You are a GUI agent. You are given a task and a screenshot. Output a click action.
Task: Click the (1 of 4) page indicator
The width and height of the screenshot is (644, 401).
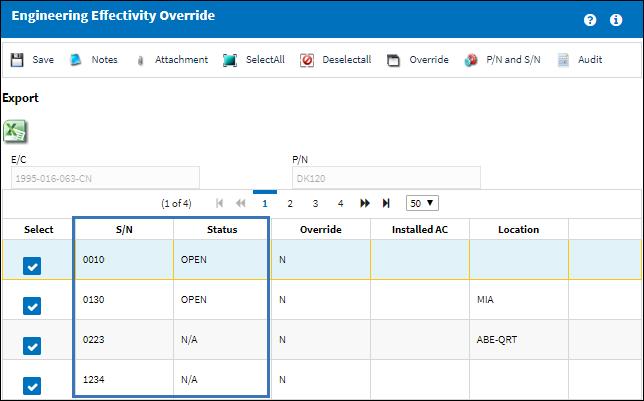click(x=176, y=203)
